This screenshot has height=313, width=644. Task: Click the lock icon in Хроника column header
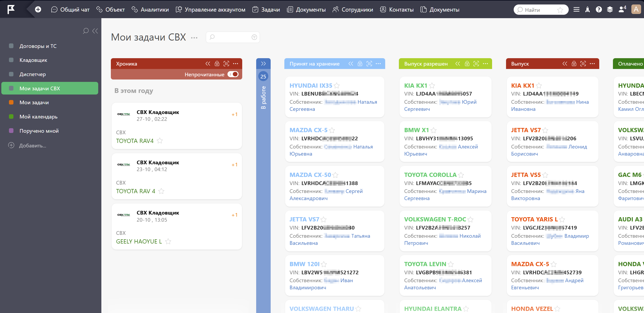[217, 64]
